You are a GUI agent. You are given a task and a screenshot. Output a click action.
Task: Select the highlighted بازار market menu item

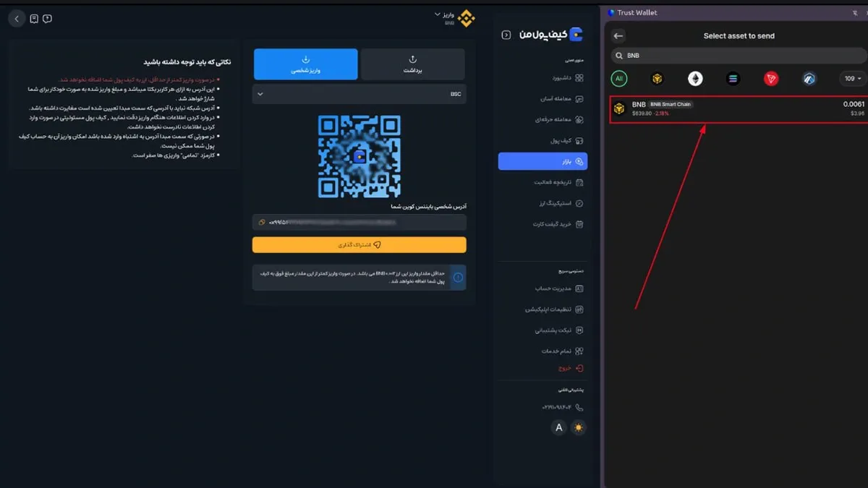(x=542, y=161)
